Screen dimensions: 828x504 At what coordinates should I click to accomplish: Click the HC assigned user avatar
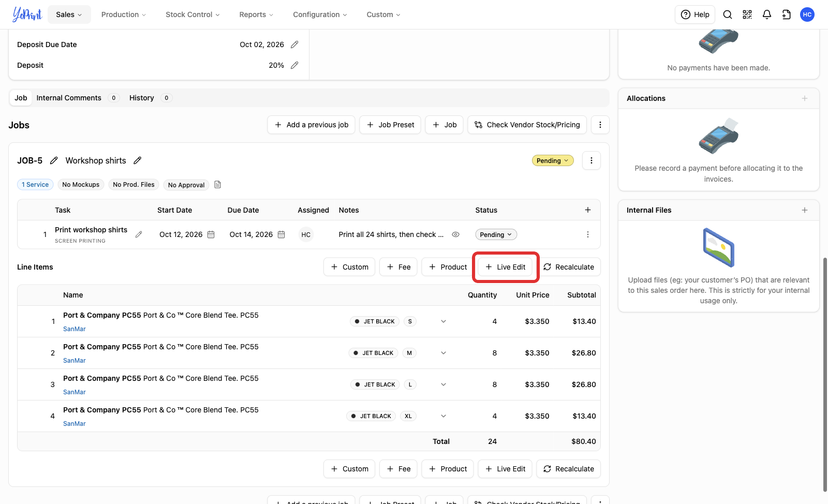[x=306, y=234]
